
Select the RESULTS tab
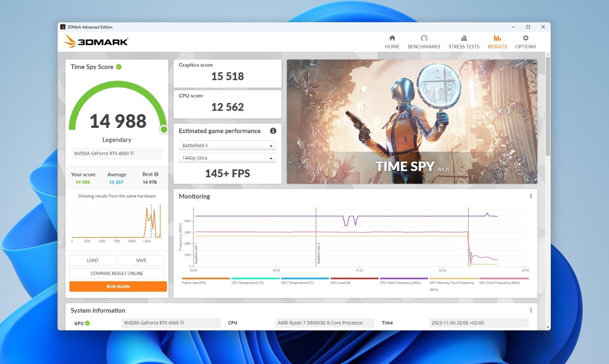tap(497, 42)
